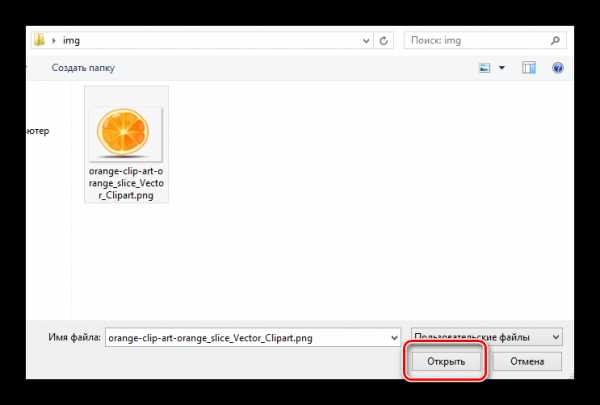
Task: Click Создать папку to create a folder
Action: click(83, 68)
